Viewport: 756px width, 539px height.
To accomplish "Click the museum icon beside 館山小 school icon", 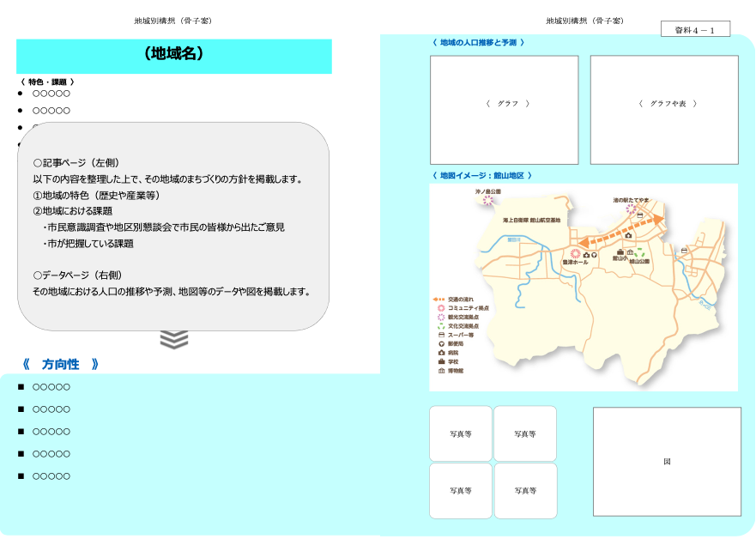I will [630, 252].
